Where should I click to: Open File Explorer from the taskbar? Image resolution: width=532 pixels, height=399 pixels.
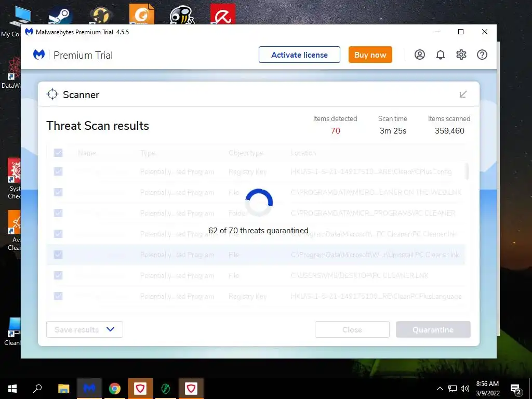63,389
